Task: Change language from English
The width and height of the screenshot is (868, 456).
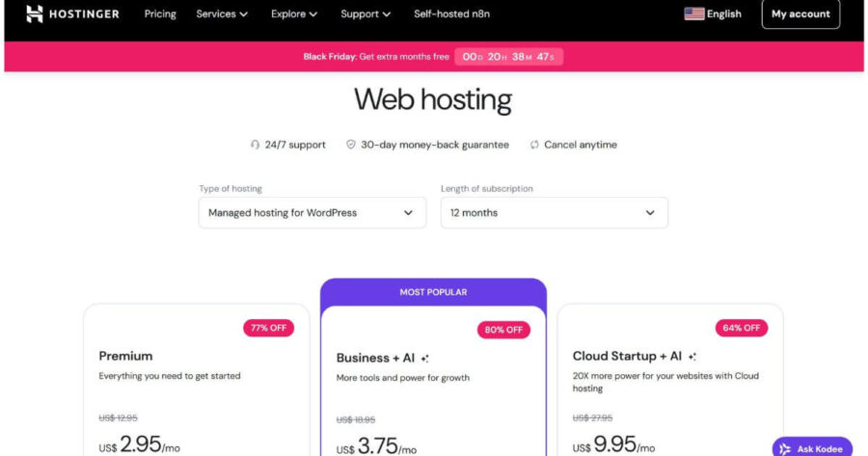Action: tap(713, 13)
